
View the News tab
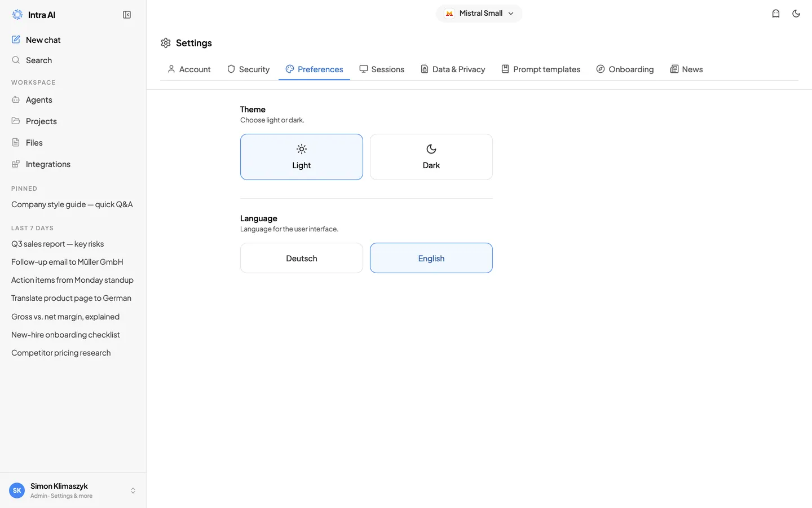coord(686,69)
